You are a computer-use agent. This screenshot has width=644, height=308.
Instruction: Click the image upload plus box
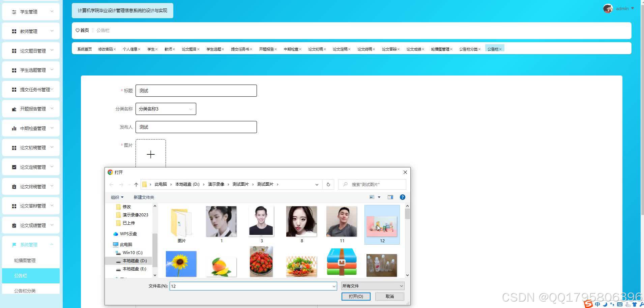pyautogui.click(x=151, y=154)
